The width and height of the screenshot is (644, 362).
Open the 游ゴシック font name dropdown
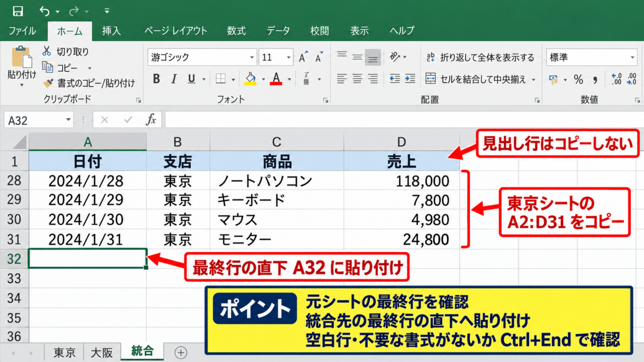coord(252,57)
